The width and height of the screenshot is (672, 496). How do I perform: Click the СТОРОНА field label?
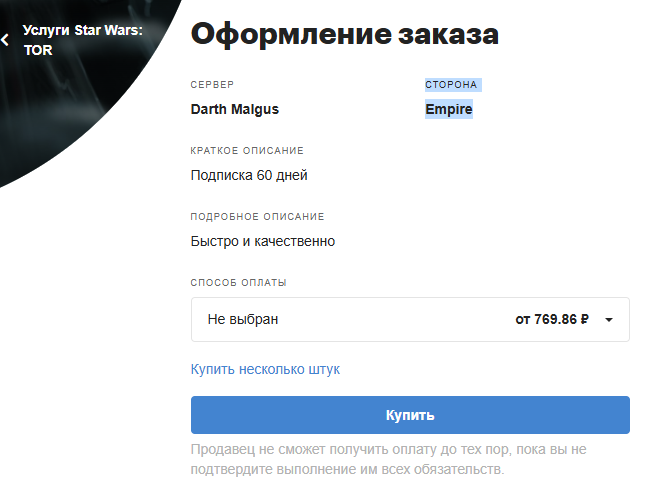[451, 84]
